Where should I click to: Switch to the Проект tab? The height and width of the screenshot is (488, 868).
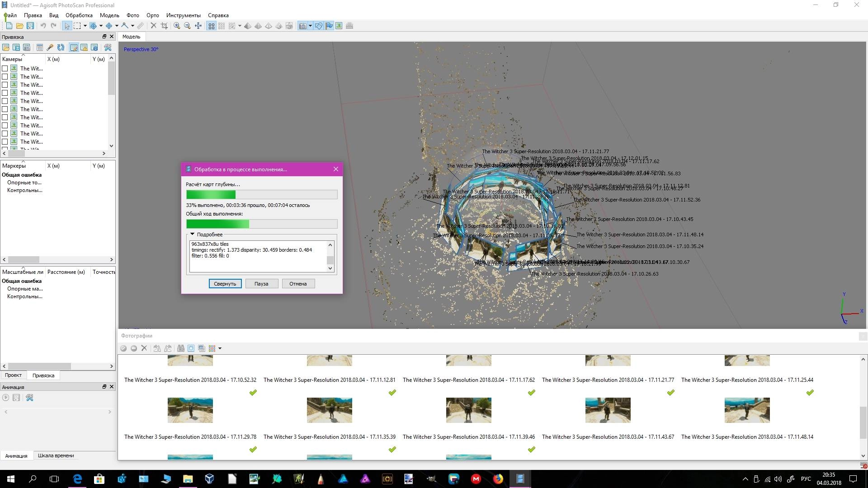click(x=13, y=375)
